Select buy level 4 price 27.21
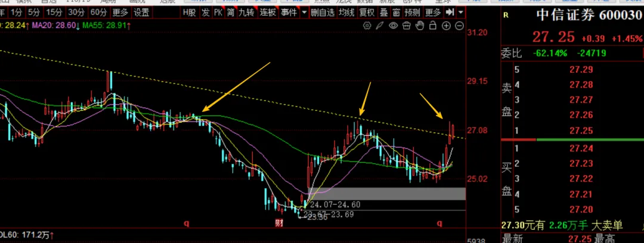The width and height of the screenshot is (644, 243). pyautogui.click(x=581, y=195)
